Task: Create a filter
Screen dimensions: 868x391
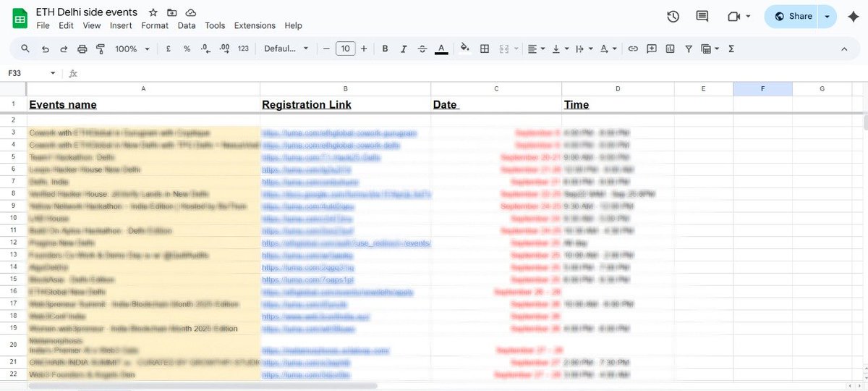Action: 689,49
